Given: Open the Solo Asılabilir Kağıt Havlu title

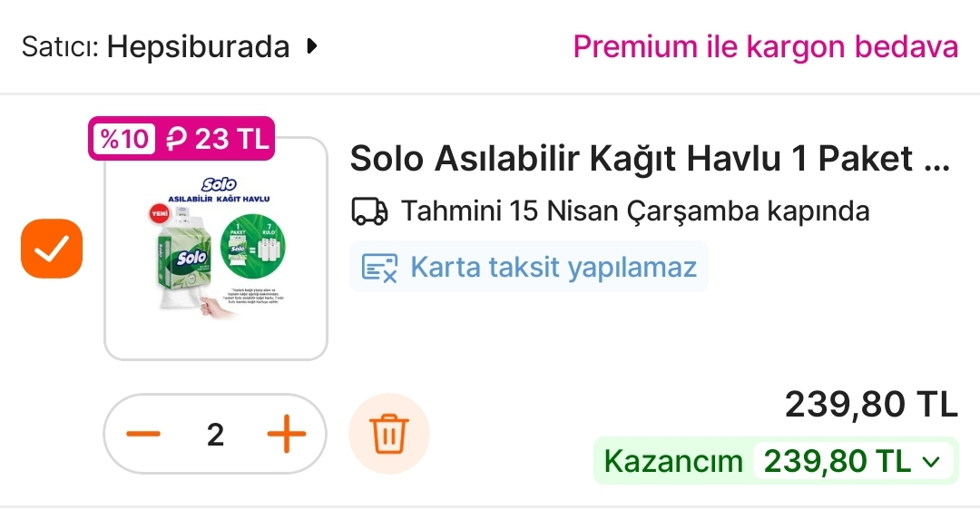Looking at the screenshot, I should click(650, 158).
